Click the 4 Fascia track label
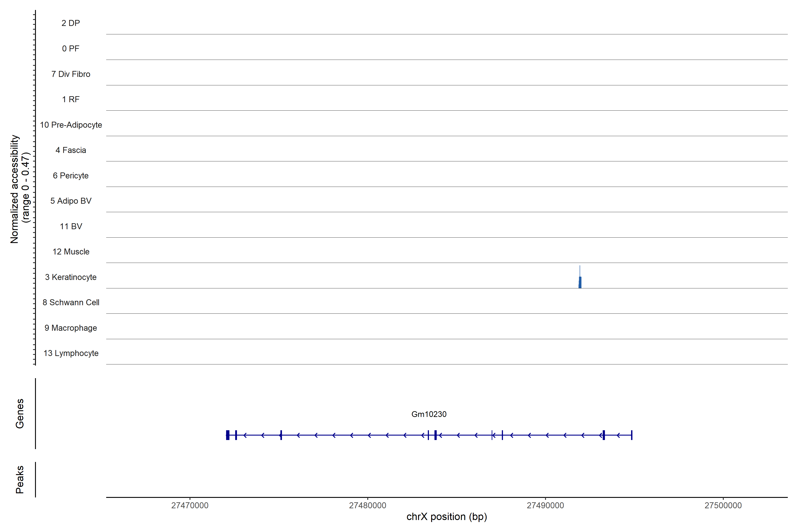The width and height of the screenshot is (798, 532). 70,150
